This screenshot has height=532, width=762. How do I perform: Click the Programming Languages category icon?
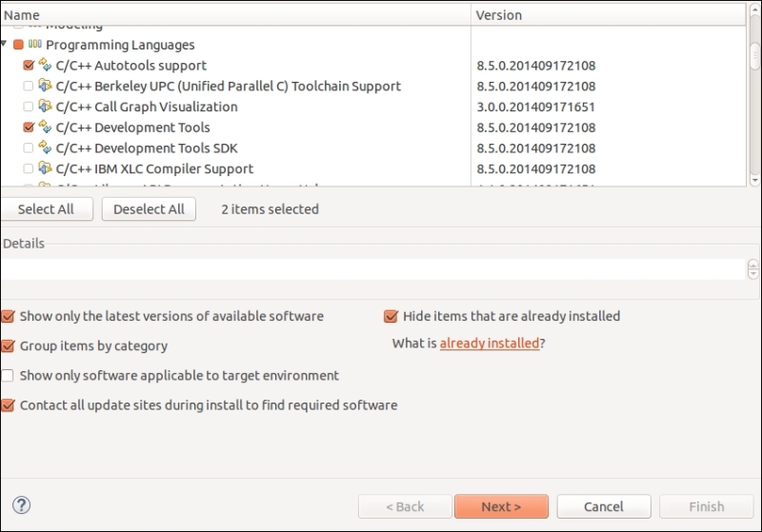35,44
